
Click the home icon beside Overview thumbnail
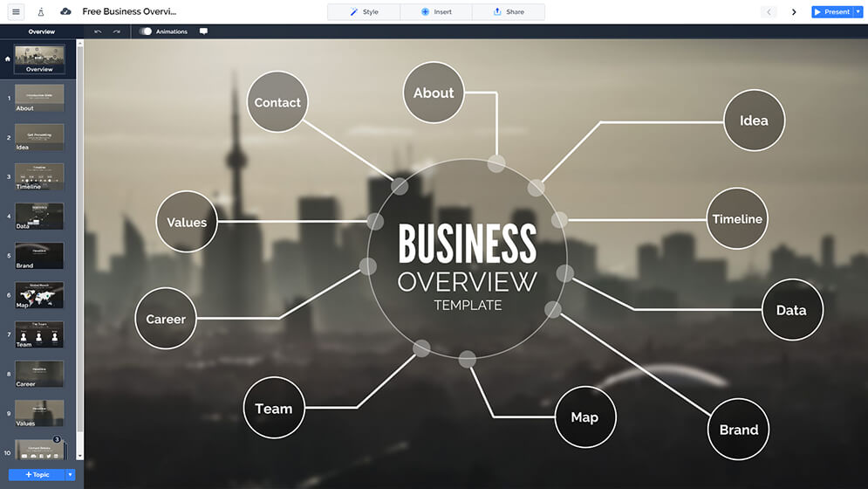(8, 59)
